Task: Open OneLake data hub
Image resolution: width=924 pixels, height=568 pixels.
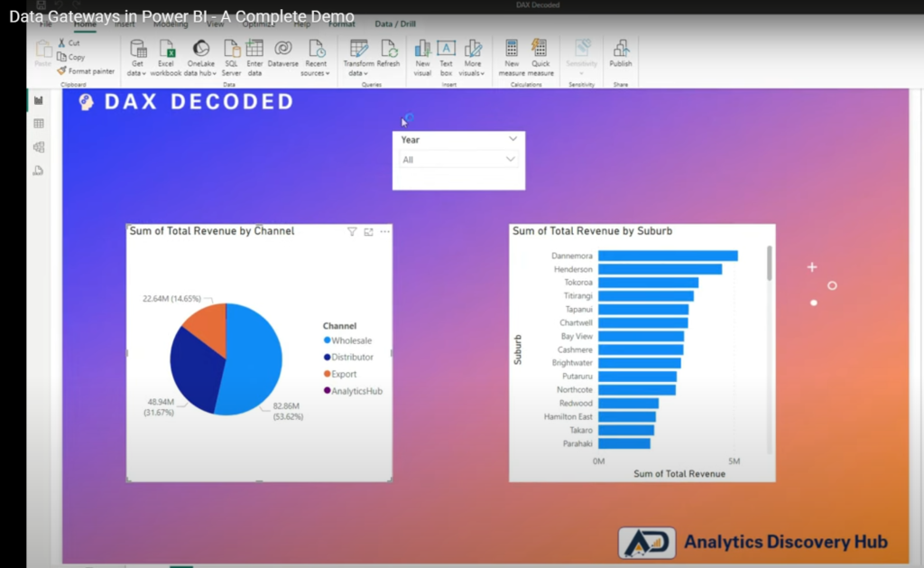Action: coord(200,58)
